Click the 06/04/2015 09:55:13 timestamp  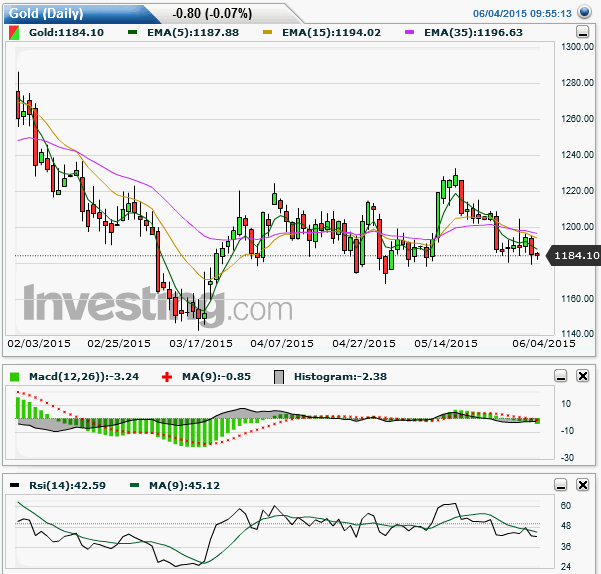(522, 13)
